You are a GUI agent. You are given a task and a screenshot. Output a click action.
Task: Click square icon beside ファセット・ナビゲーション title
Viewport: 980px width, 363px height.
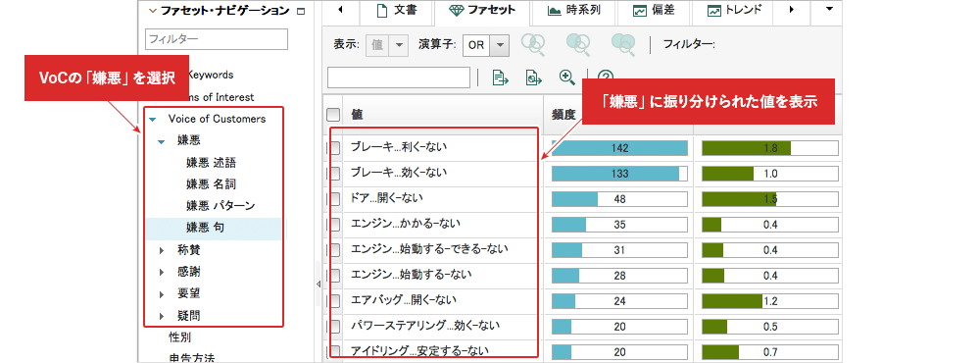pyautogui.click(x=301, y=11)
